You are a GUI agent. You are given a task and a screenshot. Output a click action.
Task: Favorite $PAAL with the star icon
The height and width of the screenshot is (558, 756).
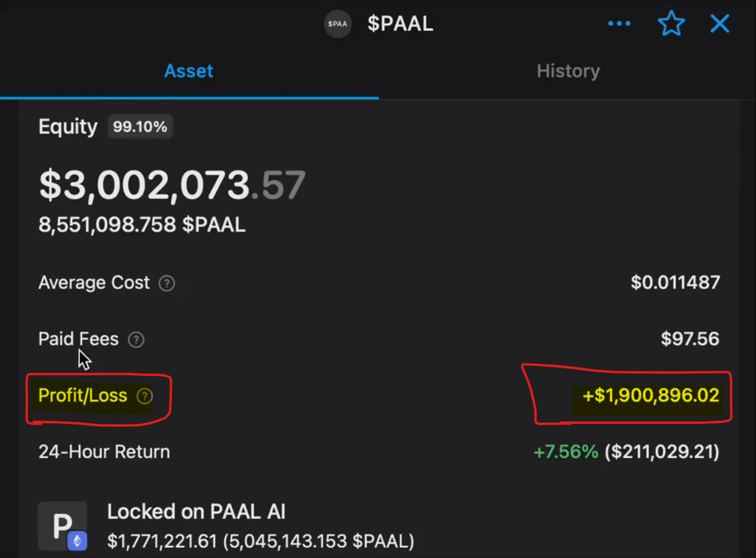[x=670, y=24]
